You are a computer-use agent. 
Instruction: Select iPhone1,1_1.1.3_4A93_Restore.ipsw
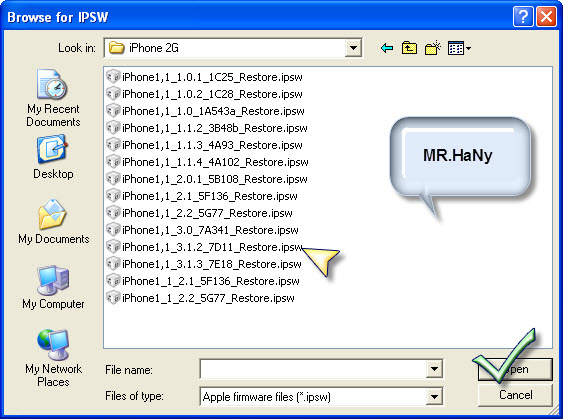(205, 145)
